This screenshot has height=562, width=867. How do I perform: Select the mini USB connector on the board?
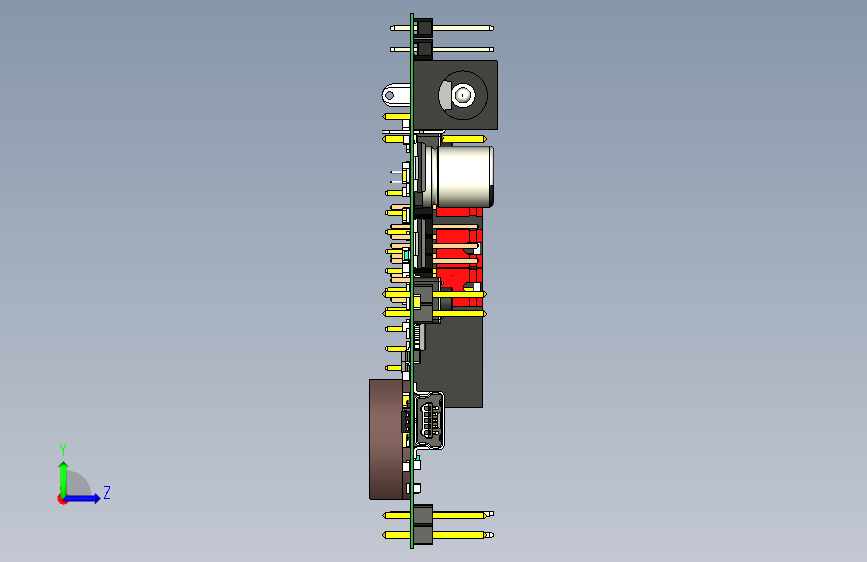pos(429,420)
